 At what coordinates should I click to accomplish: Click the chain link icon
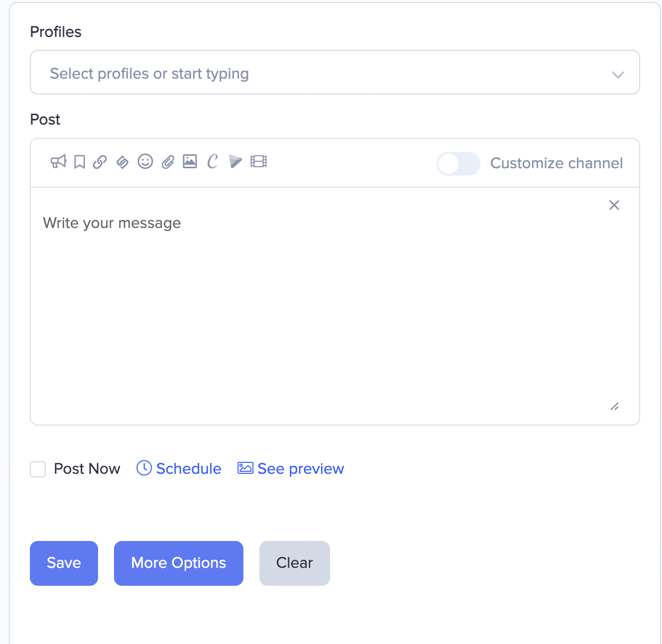pyautogui.click(x=100, y=162)
